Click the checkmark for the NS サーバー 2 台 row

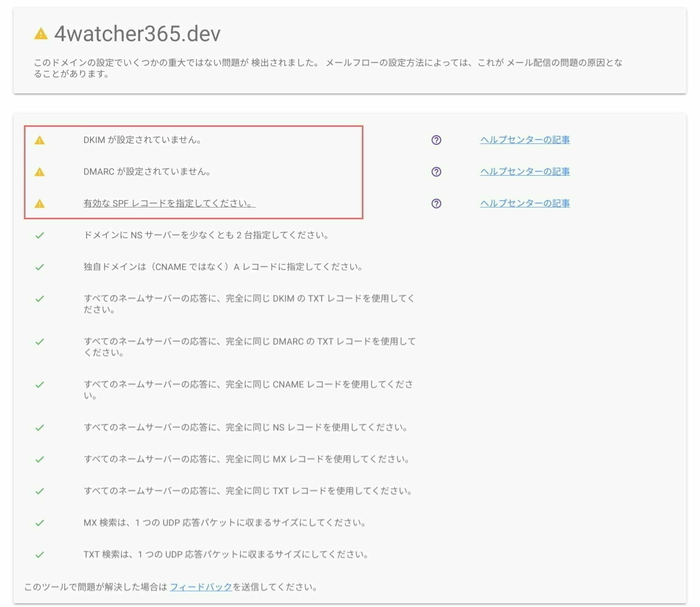[40, 235]
